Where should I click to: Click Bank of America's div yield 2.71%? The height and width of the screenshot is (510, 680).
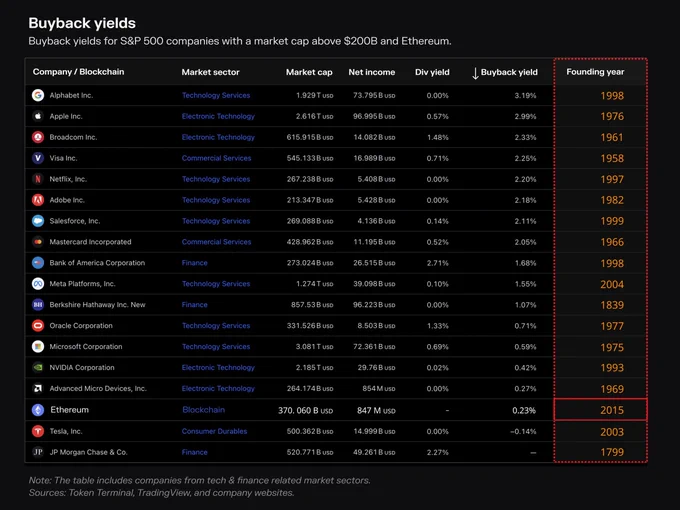point(437,263)
